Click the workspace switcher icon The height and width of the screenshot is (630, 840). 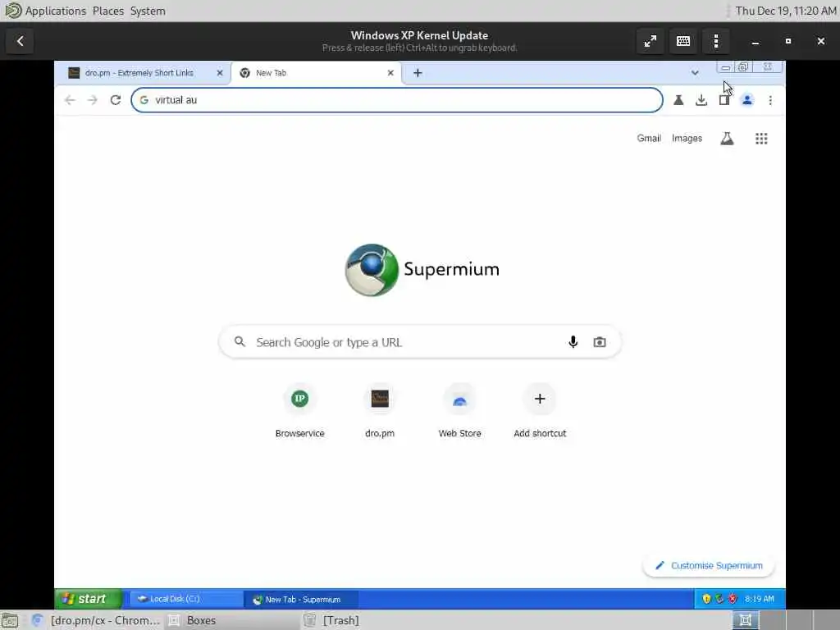pos(746,620)
